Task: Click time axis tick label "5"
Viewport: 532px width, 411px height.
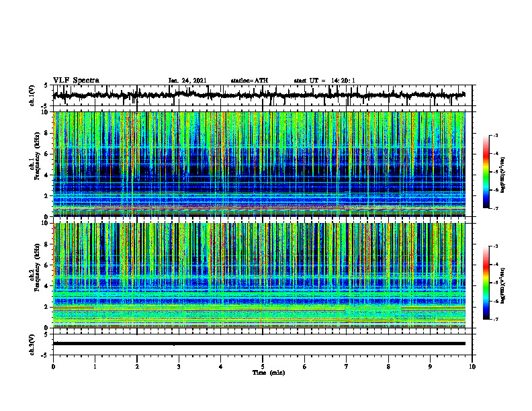Action: pyautogui.click(x=263, y=367)
